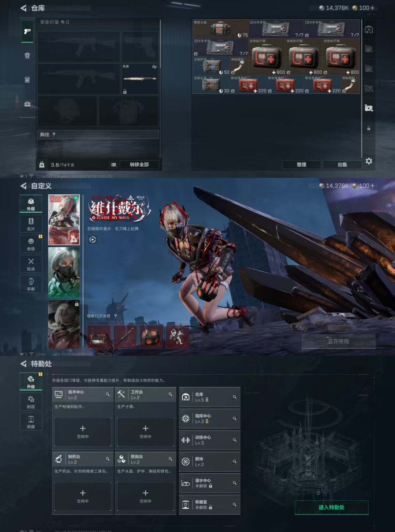The width and height of the screenshot is (395, 532).
Task: Click the weapon swap arrows icon
Action: tap(154, 67)
